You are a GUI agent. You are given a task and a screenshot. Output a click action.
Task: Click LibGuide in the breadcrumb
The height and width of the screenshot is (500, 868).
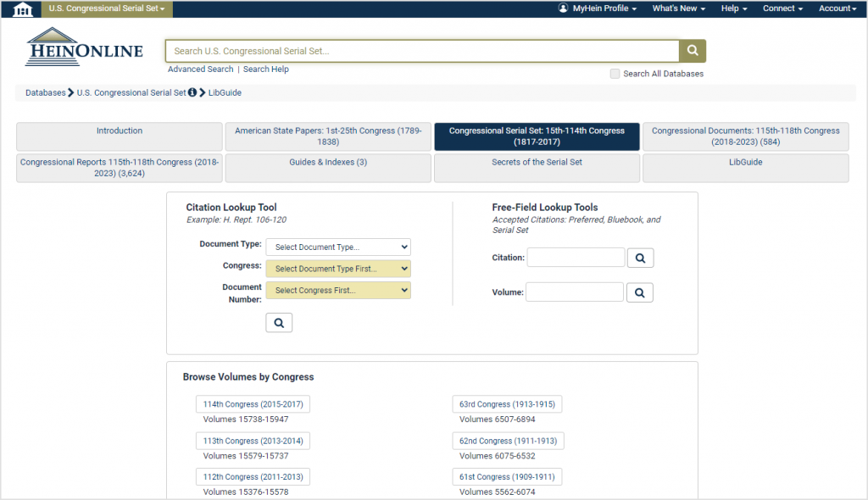(225, 92)
